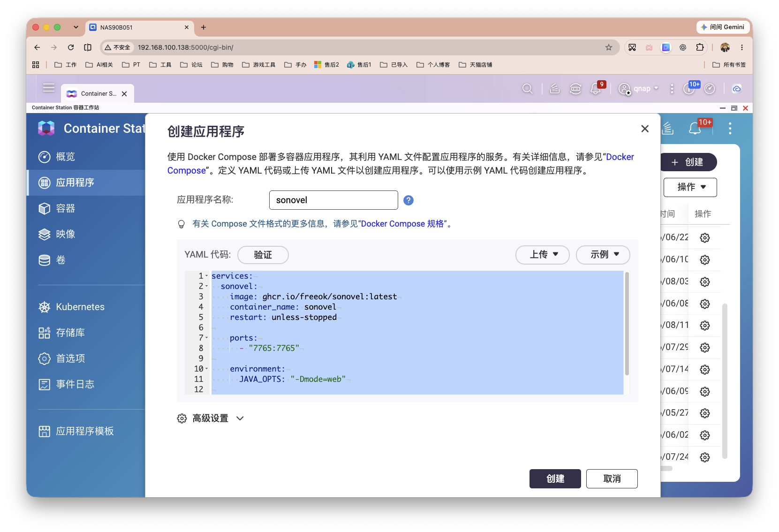Open the dashboard gauge icon in QTS bar
The image size is (779, 532).
coord(710,89)
